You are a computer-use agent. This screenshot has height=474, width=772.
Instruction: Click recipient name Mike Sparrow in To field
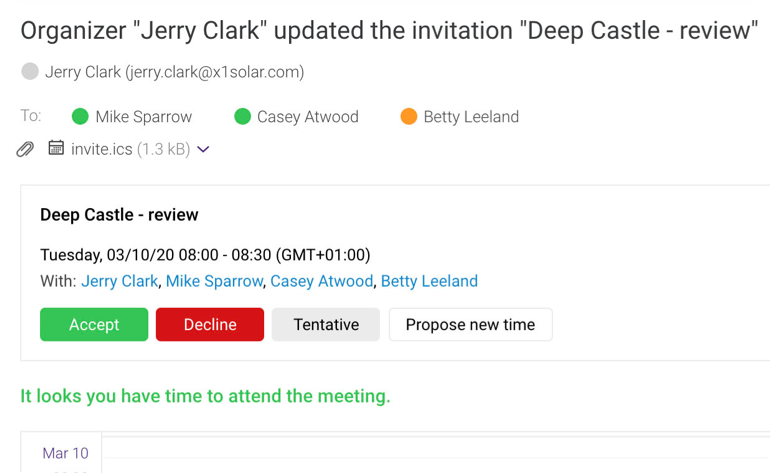144,117
